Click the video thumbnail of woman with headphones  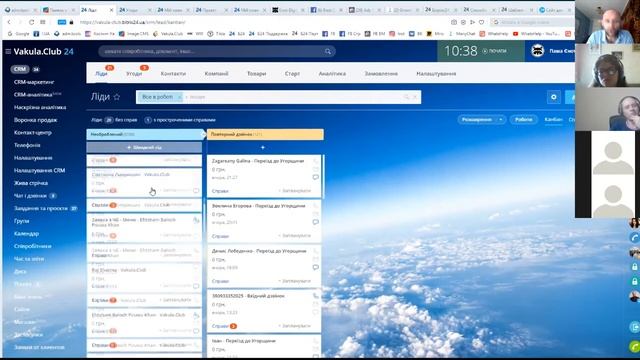(x=607, y=66)
